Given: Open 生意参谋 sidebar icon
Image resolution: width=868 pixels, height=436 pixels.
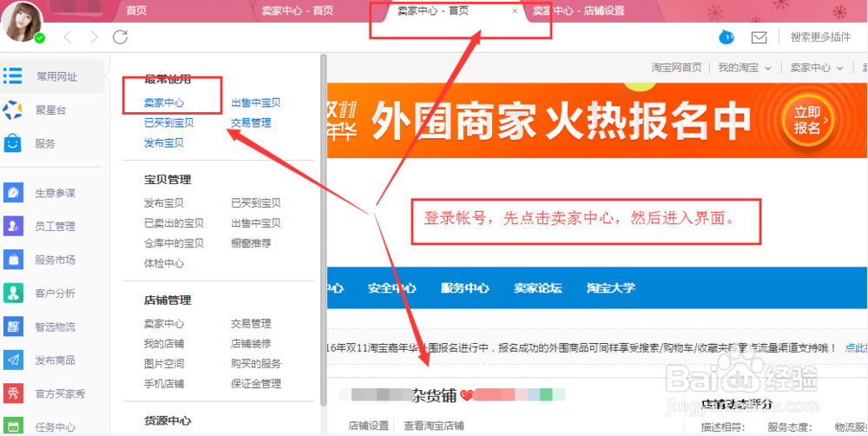Looking at the screenshot, I should (13, 193).
